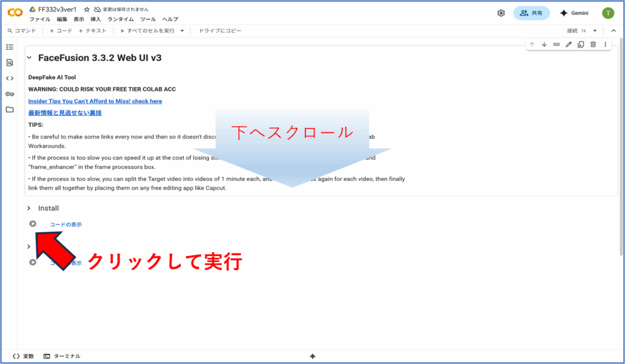Expand the section below Install

click(29, 246)
